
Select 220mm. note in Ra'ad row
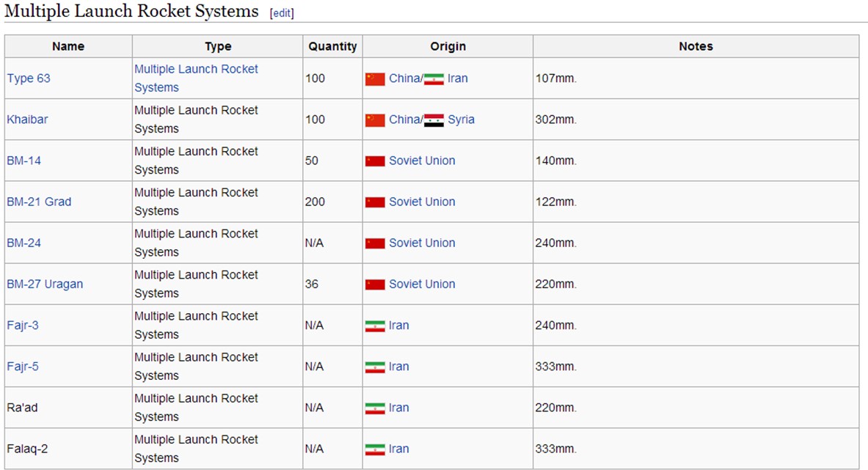point(555,408)
